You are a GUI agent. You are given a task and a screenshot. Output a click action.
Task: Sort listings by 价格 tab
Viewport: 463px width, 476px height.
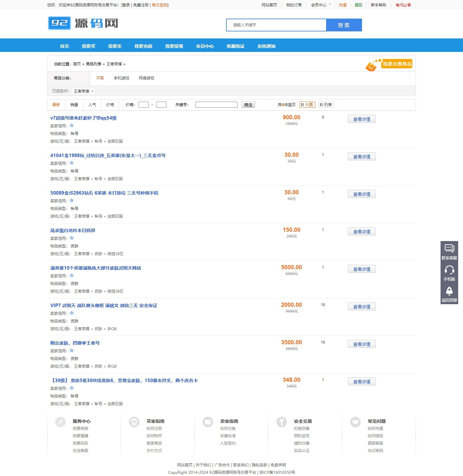pos(110,105)
